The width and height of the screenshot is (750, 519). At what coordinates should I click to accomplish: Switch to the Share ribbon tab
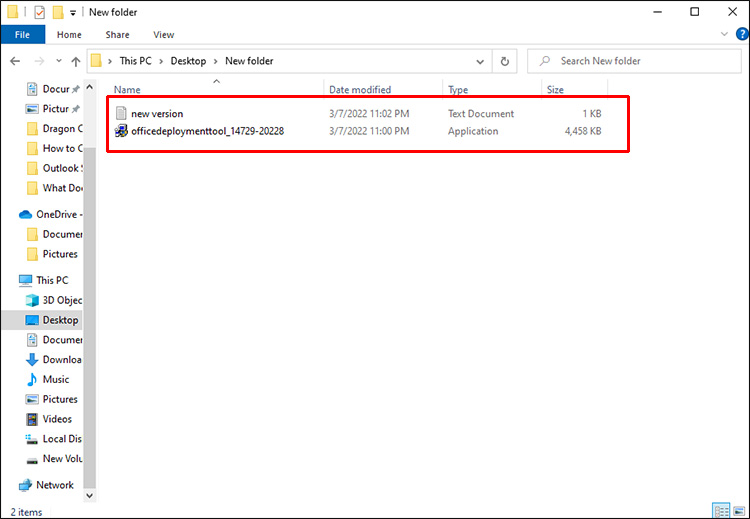(x=117, y=34)
